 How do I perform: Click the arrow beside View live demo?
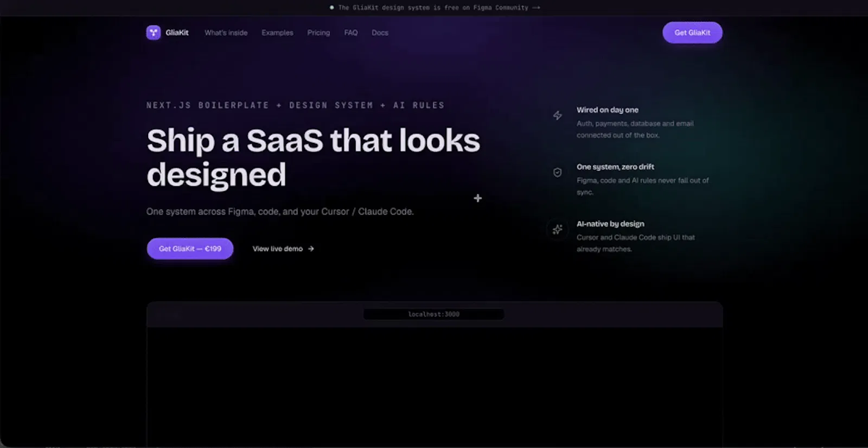(x=311, y=249)
